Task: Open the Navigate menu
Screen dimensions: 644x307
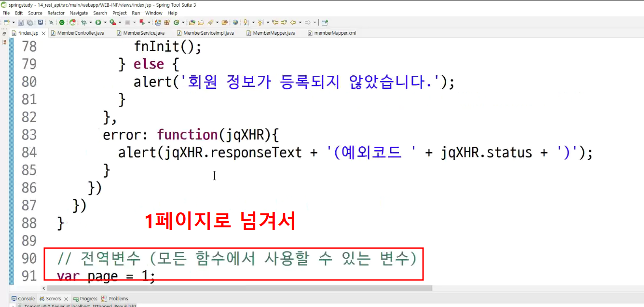Action: tap(79, 13)
